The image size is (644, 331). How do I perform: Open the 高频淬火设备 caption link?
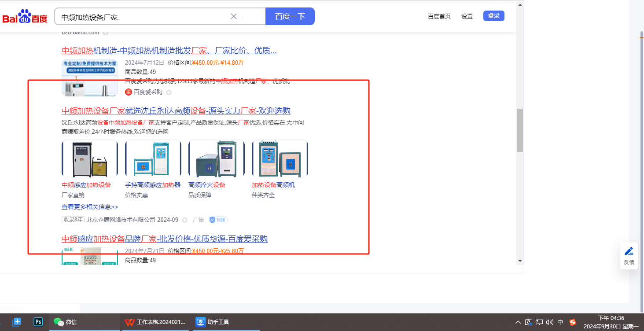click(207, 185)
